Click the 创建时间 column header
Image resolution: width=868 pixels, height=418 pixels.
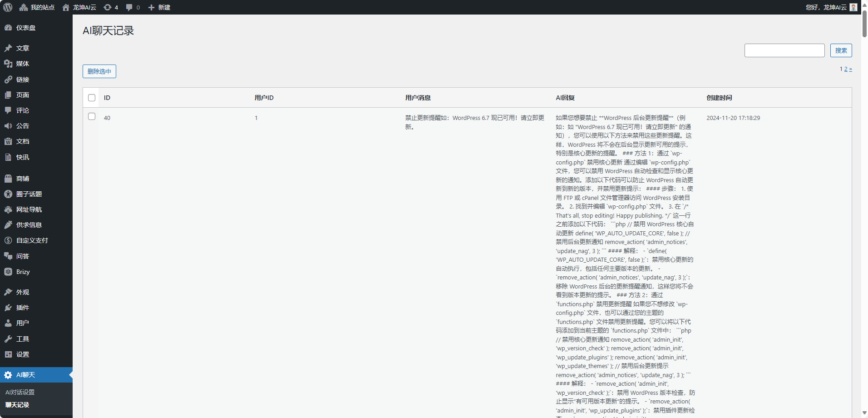(x=719, y=98)
